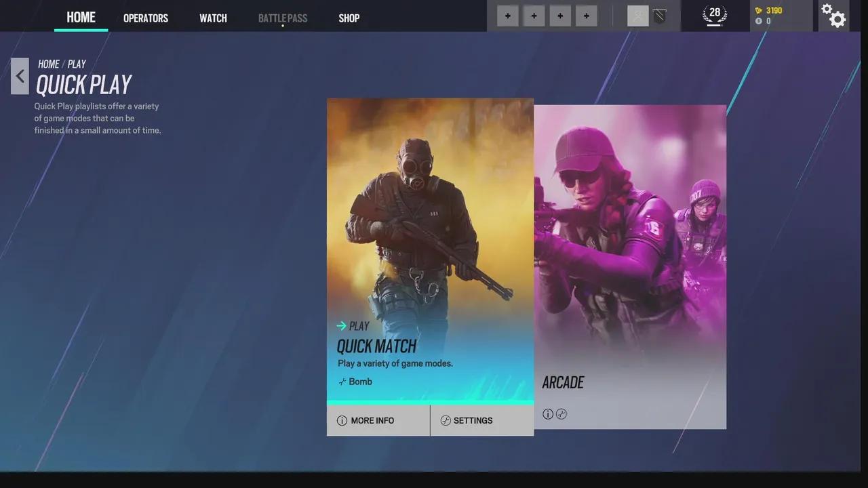This screenshot has width=868, height=488.
Task: Click the level 28 laurel badge
Action: point(714,13)
